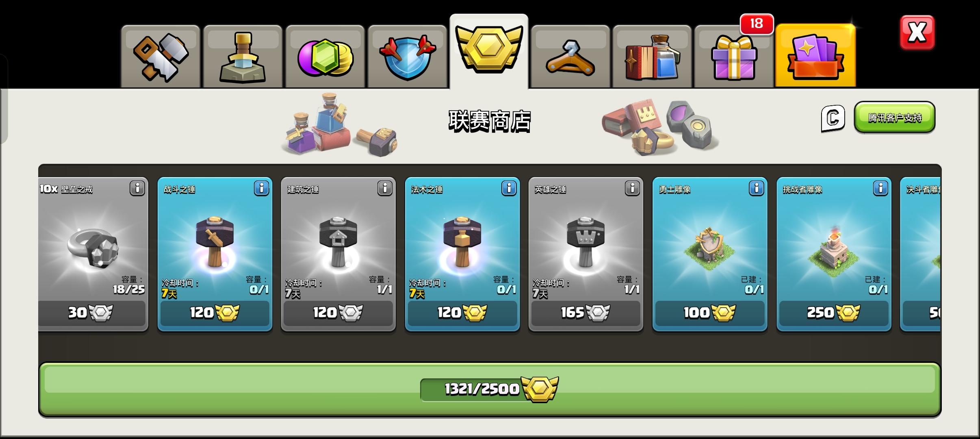Viewport: 980px width, 439px height.
Task: Click the 1321/2500 league medals bar
Action: 490,389
